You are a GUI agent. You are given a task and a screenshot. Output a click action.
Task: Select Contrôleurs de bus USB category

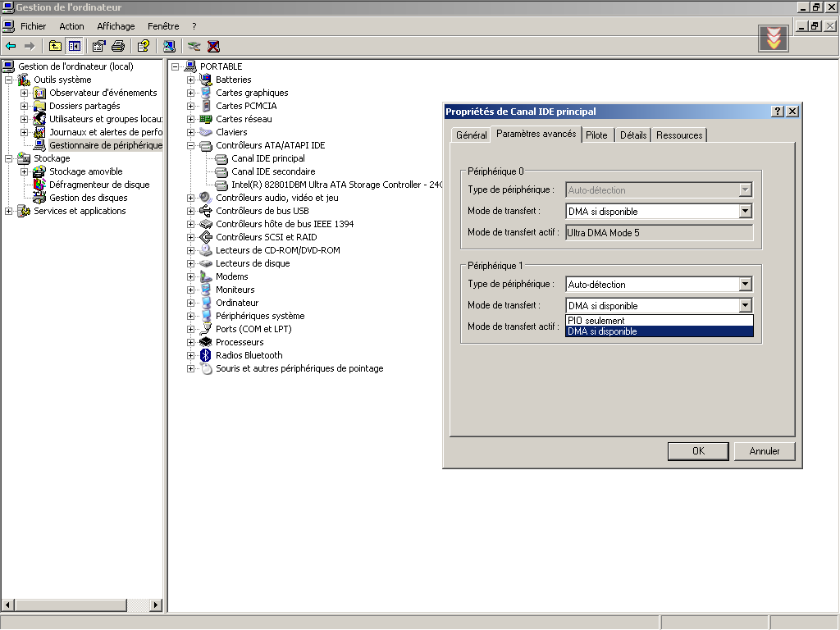click(262, 211)
